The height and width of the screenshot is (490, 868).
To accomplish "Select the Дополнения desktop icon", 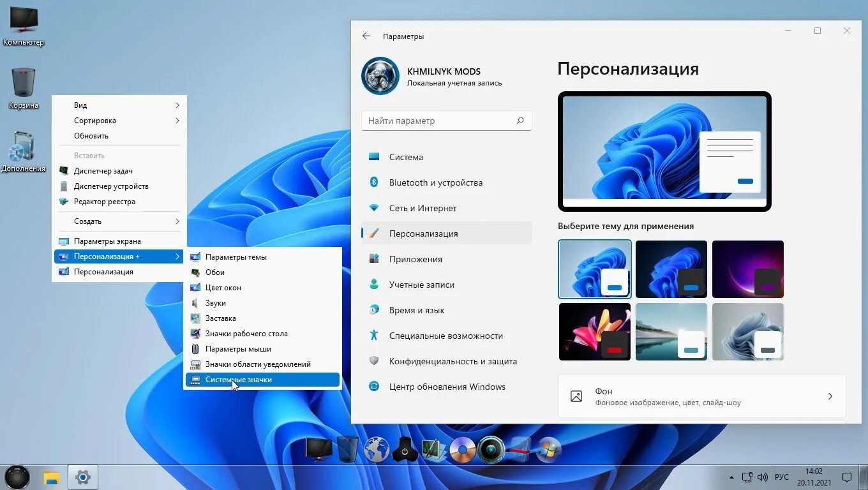I will tap(24, 152).
